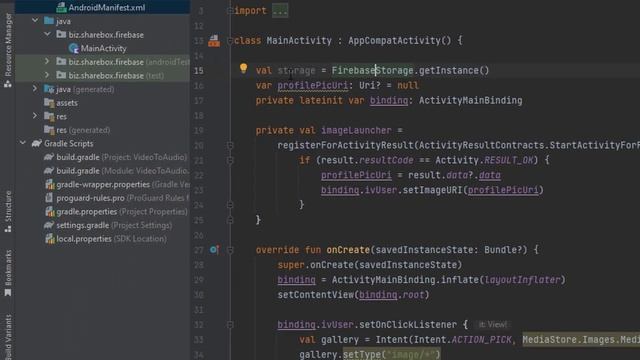Open the Resource Manager tool window
640x360 pixels.
pyautogui.click(x=8, y=50)
